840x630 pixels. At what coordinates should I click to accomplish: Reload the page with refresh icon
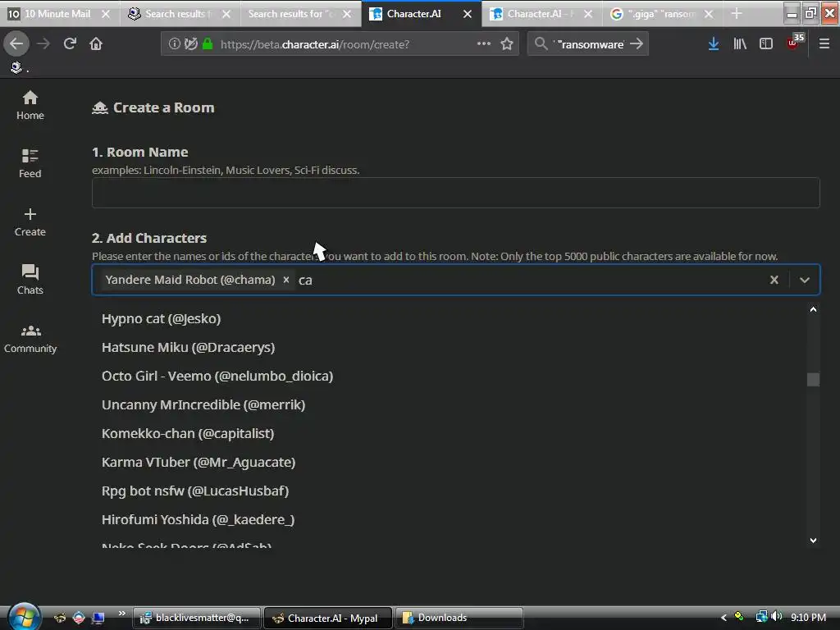point(70,44)
